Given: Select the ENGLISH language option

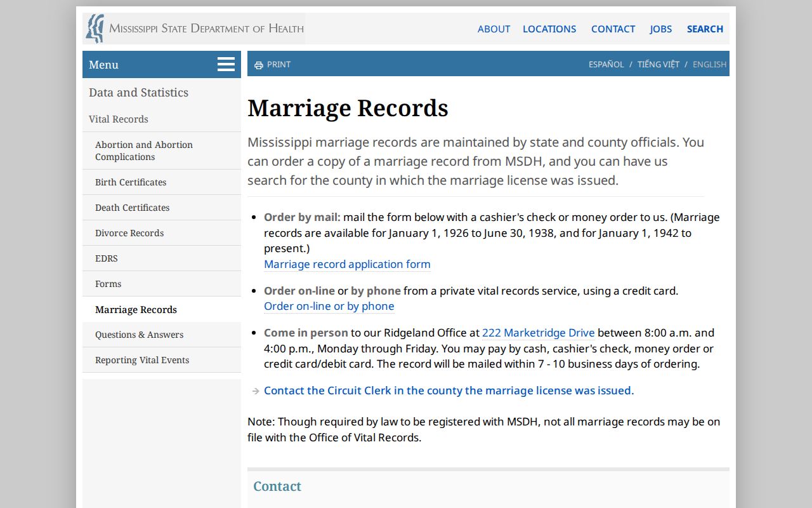Looking at the screenshot, I should 709,64.
